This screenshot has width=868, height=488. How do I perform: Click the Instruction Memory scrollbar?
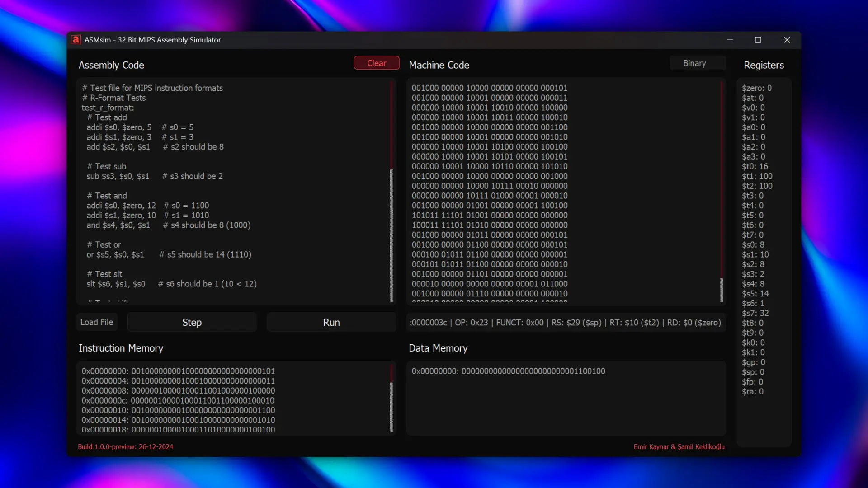392,407
